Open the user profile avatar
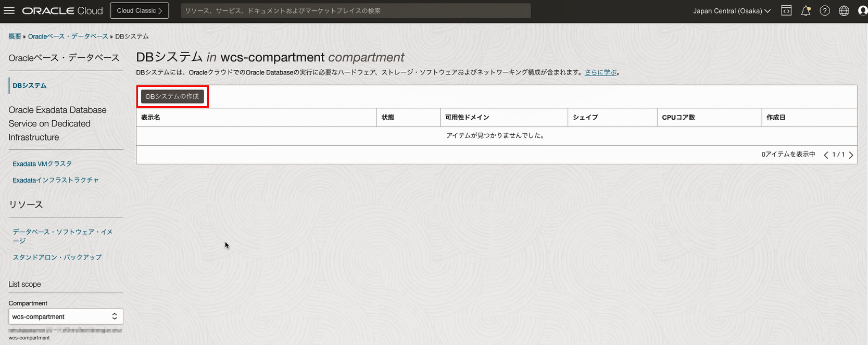868x345 pixels. pos(863,11)
